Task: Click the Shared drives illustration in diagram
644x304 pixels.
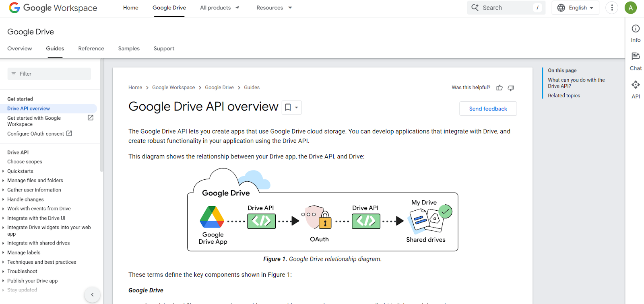Action: point(429,219)
